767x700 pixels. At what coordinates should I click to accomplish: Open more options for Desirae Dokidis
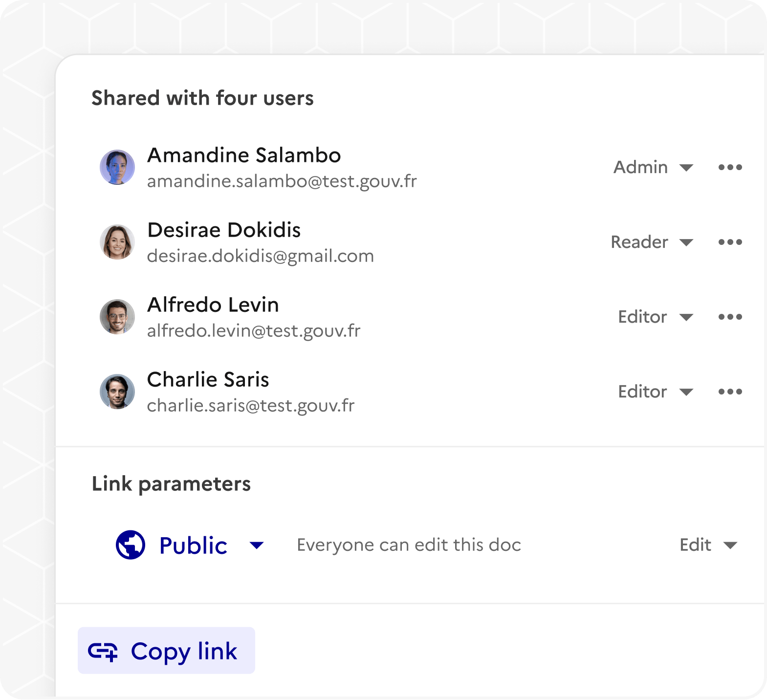point(730,242)
